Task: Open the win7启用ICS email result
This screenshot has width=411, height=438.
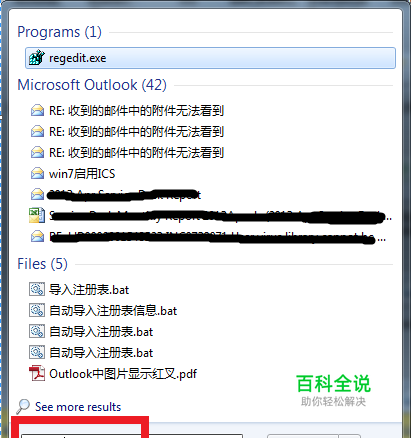Action: pyautogui.click(x=82, y=174)
